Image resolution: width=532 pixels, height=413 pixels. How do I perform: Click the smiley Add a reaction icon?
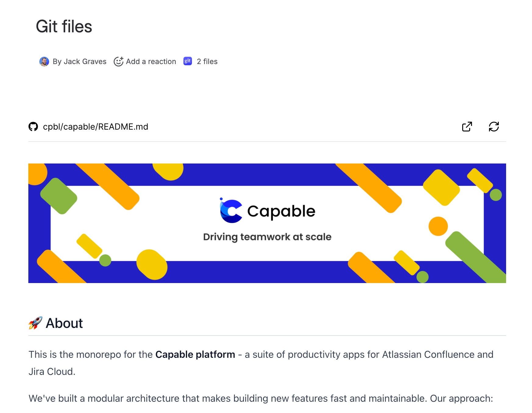(119, 61)
